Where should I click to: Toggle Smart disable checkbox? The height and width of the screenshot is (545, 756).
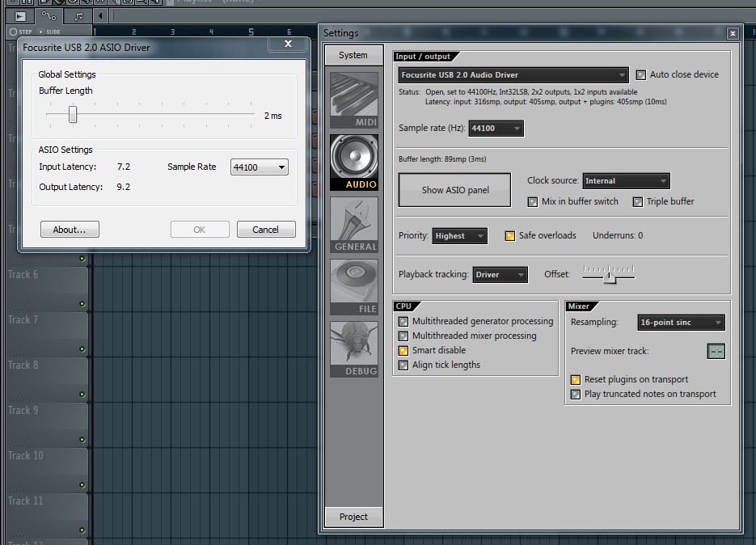click(403, 351)
